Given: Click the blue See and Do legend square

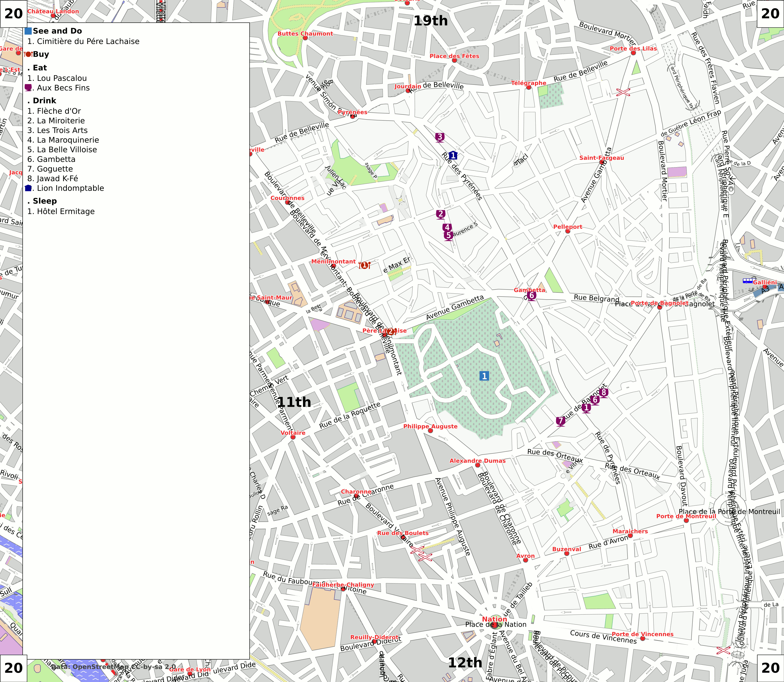Looking at the screenshot, I should click(28, 31).
